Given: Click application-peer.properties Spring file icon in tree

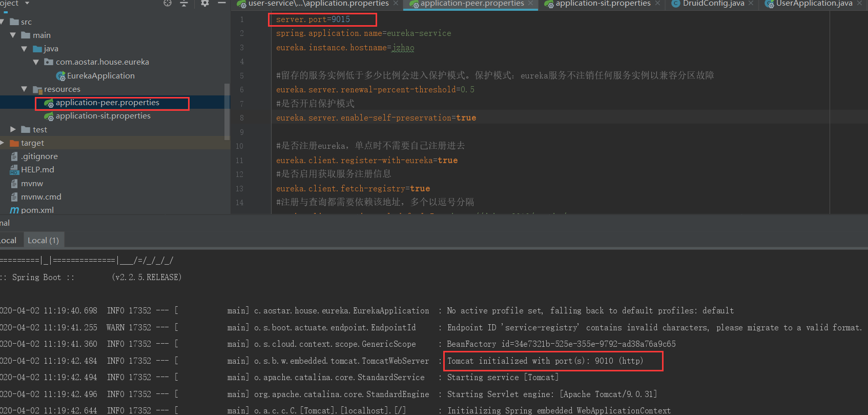Looking at the screenshot, I should pos(49,103).
